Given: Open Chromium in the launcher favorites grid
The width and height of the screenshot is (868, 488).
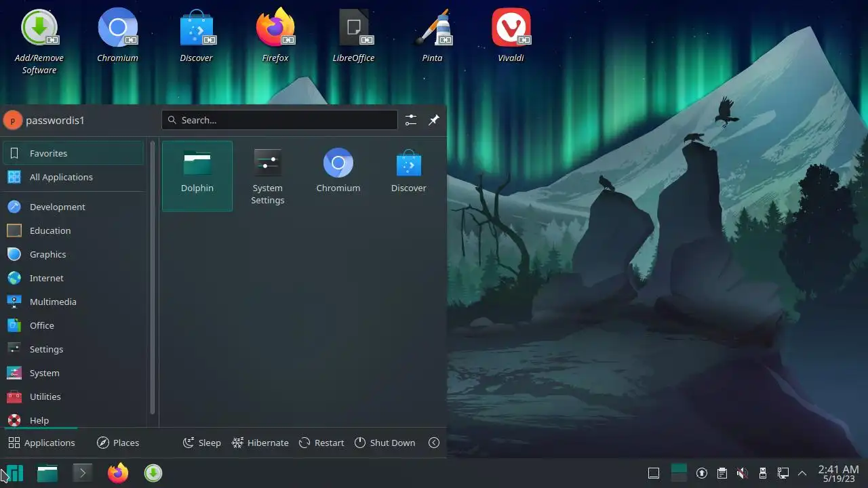Looking at the screenshot, I should tap(338, 176).
